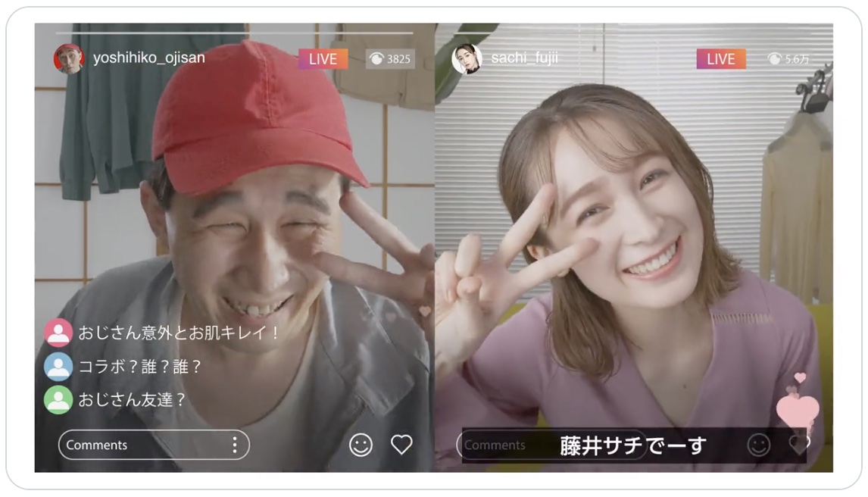
Task: Tap the yoshihiko_ojisan username
Action: [149, 58]
